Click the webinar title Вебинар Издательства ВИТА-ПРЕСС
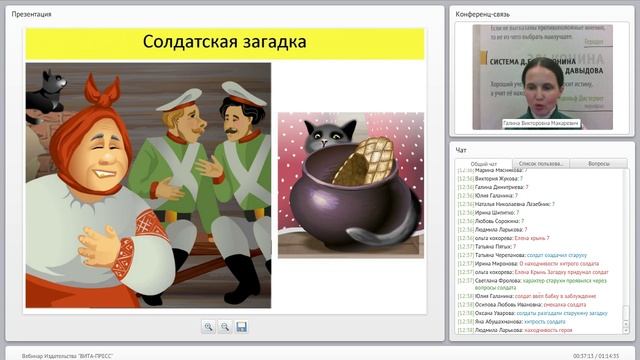The width and height of the screenshot is (640, 360). click(x=67, y=356)
